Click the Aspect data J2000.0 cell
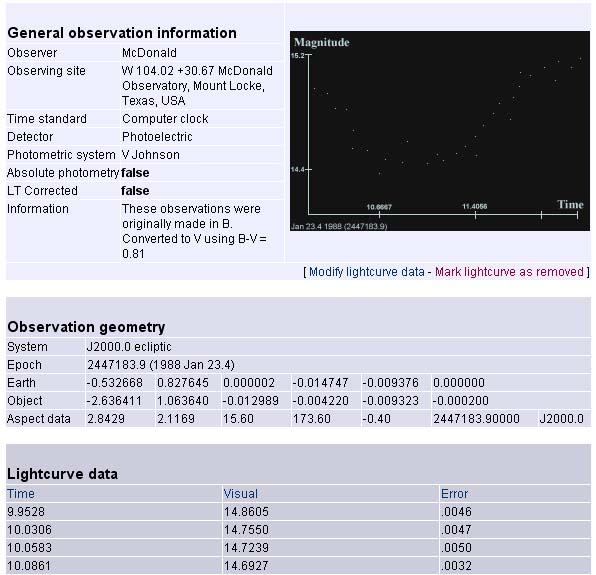Screen dimensions: 596x575 coord(561,419)
